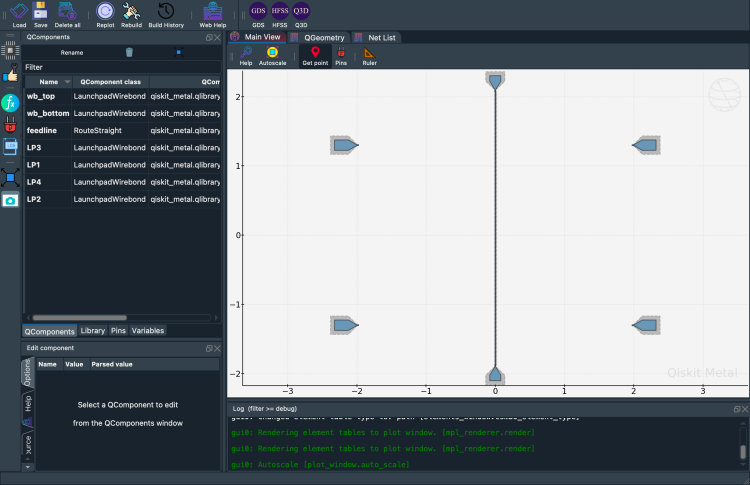This screenshot has height=485, width=750.
Task: Click the QComponent class column header
Action: click(110, 82)
